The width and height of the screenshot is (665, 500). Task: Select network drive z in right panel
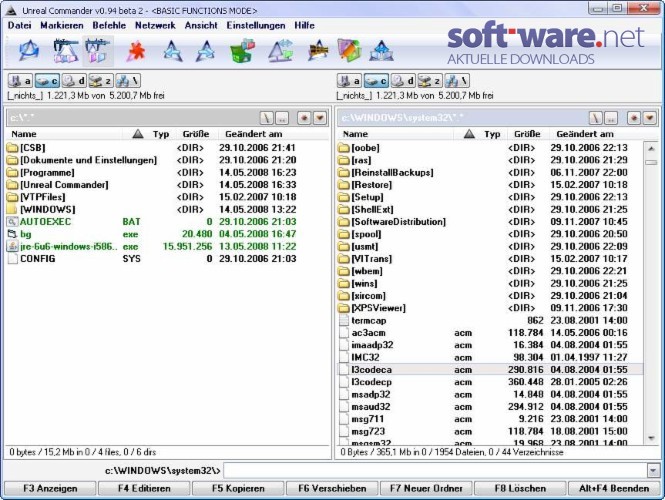430,81
